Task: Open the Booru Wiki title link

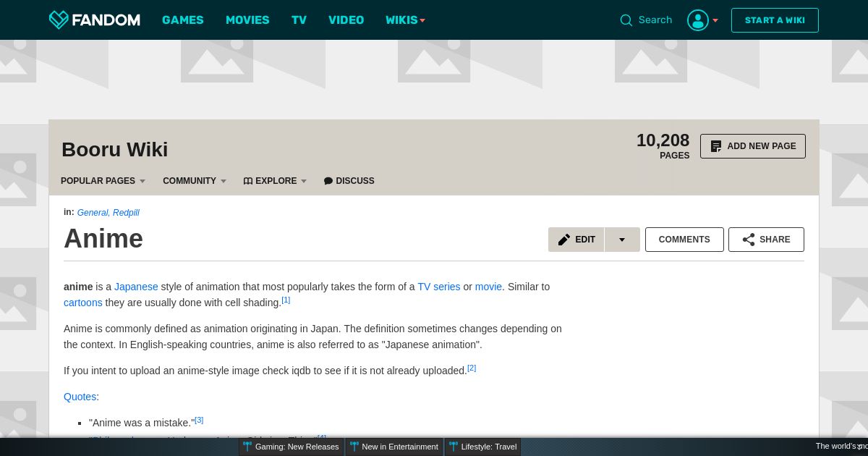Action: coord(115,150)
